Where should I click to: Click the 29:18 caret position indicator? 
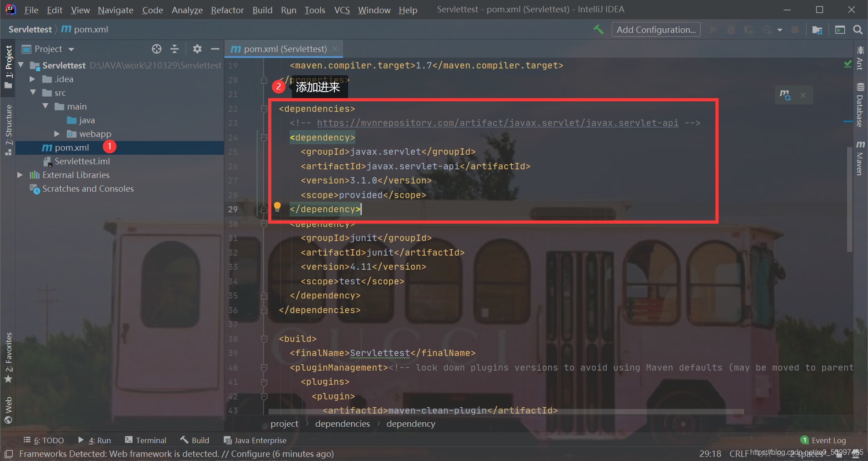coord(710,454)
